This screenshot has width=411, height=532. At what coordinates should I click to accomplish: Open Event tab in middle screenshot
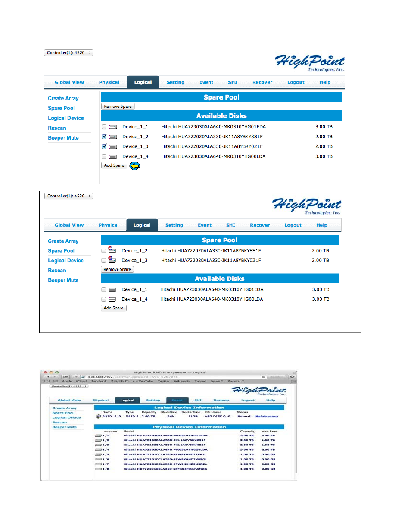[x=205, y=225]
